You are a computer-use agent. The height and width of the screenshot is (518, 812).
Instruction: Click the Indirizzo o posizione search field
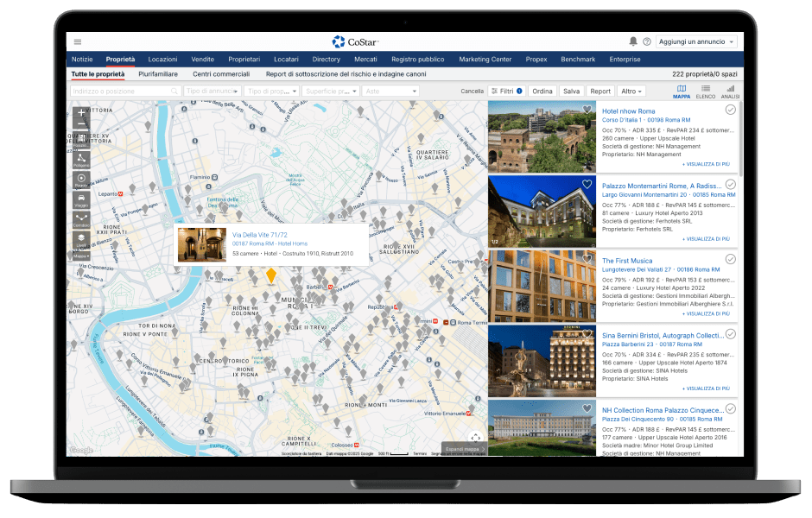124,91
